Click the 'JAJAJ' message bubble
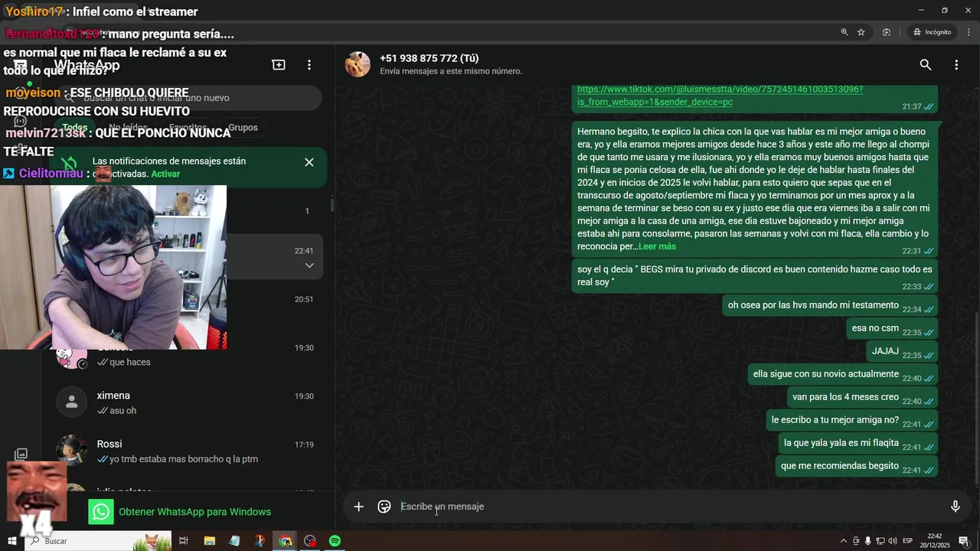 902,351
